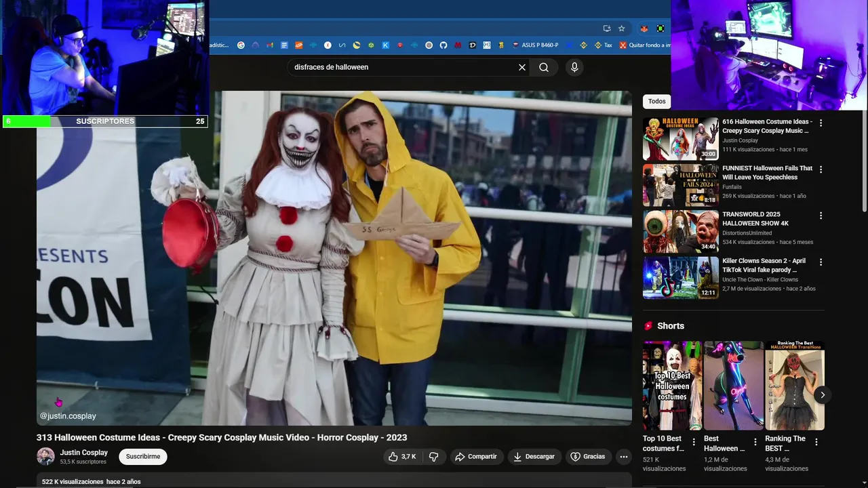
Task: Click the DistortionsUnlimited channel name
Action: pos(747,233)
